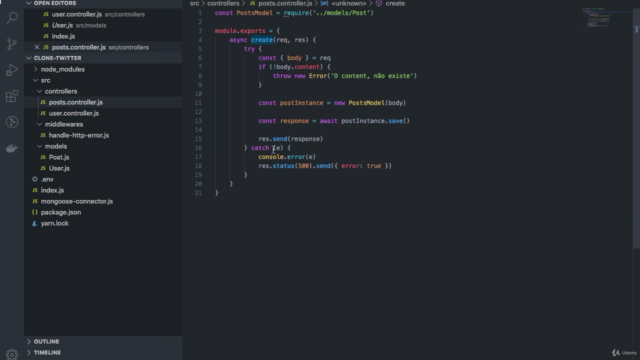Open yarn.lock file
The height and width of the screenshot is (360, 640).
point(103,224)
